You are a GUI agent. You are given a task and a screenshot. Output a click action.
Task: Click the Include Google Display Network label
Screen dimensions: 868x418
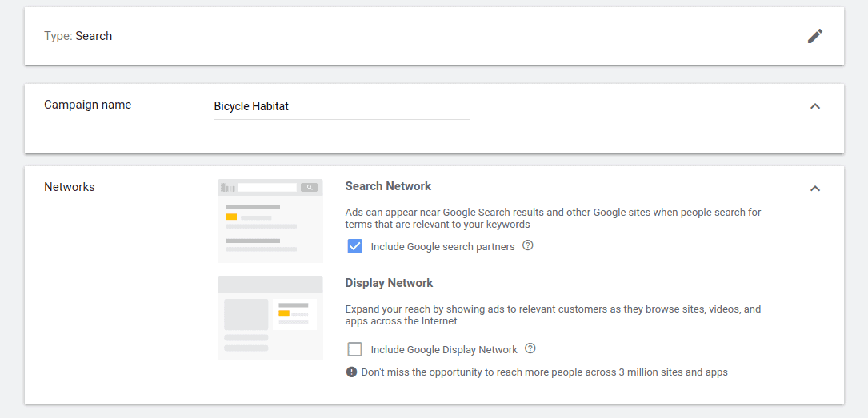444,350
